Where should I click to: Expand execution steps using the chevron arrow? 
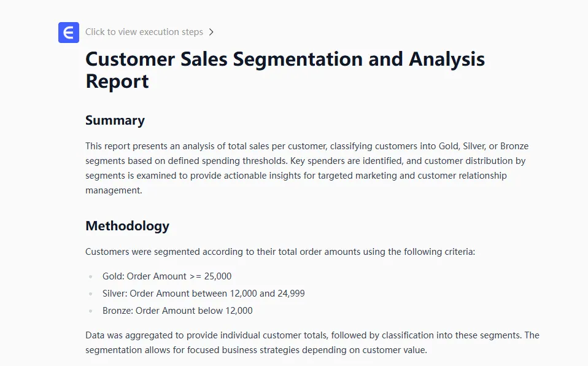[211, 32]
